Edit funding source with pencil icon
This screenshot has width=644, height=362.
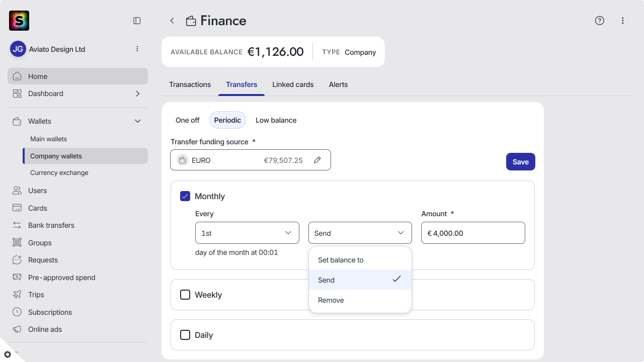point(317,160)
